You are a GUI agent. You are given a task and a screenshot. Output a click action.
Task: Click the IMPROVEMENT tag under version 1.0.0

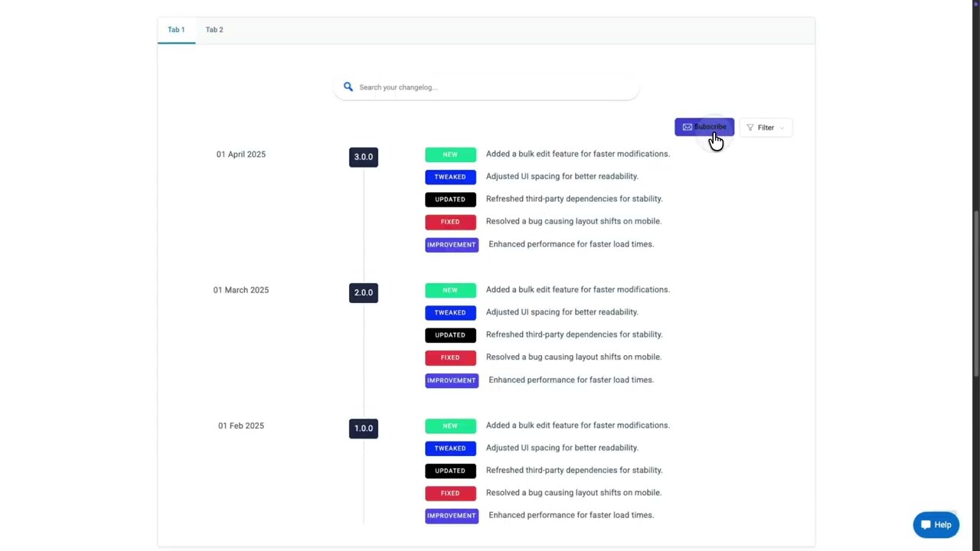452,516
